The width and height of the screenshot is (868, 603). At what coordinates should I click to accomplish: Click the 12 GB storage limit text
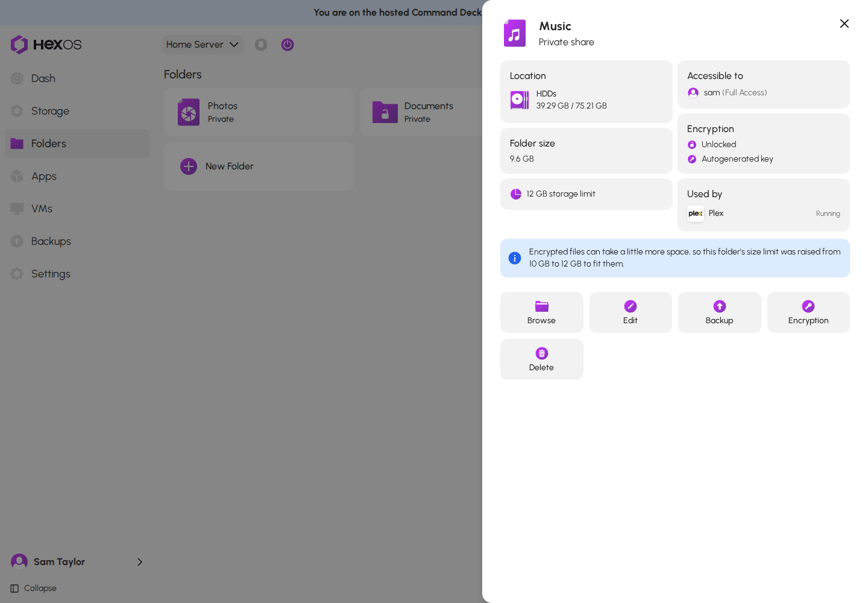click(x=561, y=194)
